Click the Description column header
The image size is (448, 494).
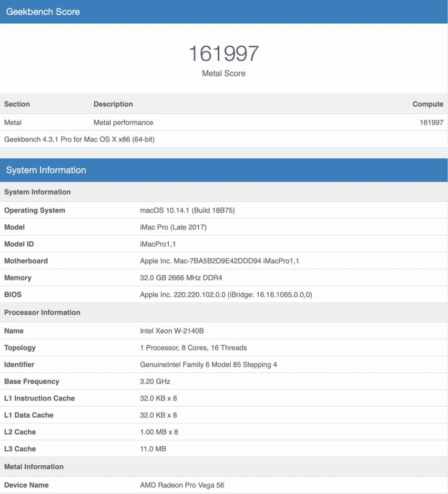113,104
